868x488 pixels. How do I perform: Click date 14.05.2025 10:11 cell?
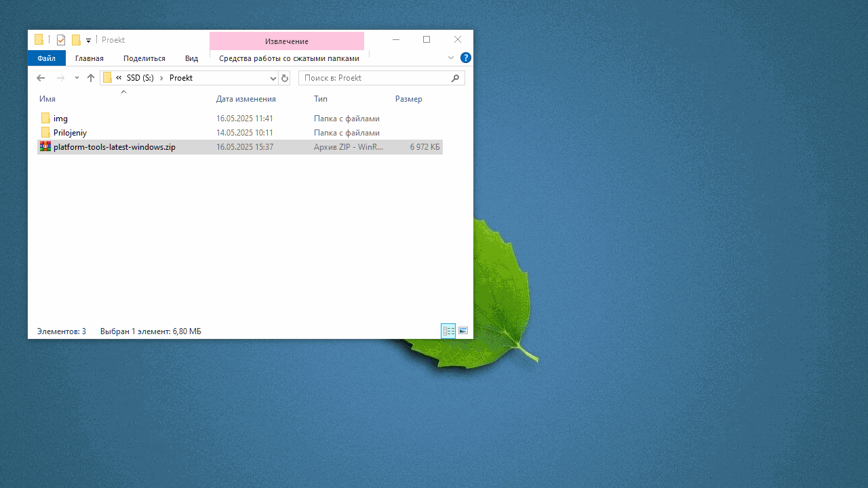[x=245, y=133]
